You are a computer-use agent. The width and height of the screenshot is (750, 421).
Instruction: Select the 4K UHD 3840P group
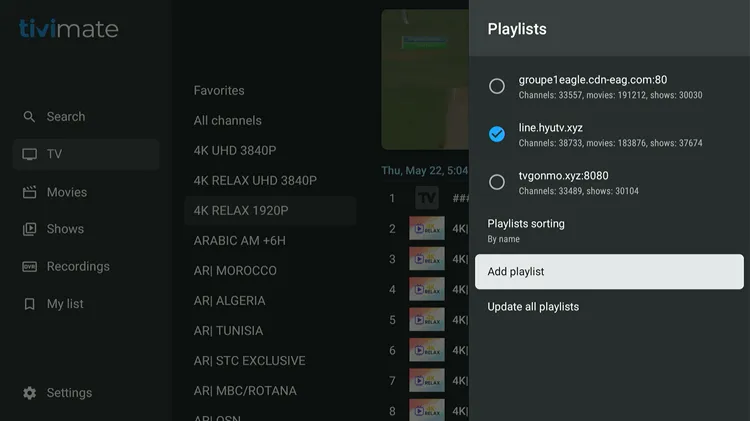tap(270, 151)
